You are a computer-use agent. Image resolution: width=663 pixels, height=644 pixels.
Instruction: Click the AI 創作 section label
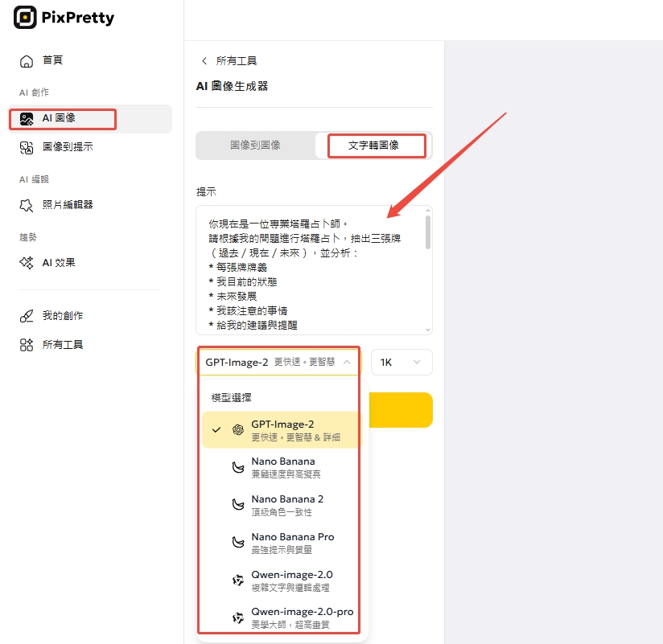[x=35, y=92]
